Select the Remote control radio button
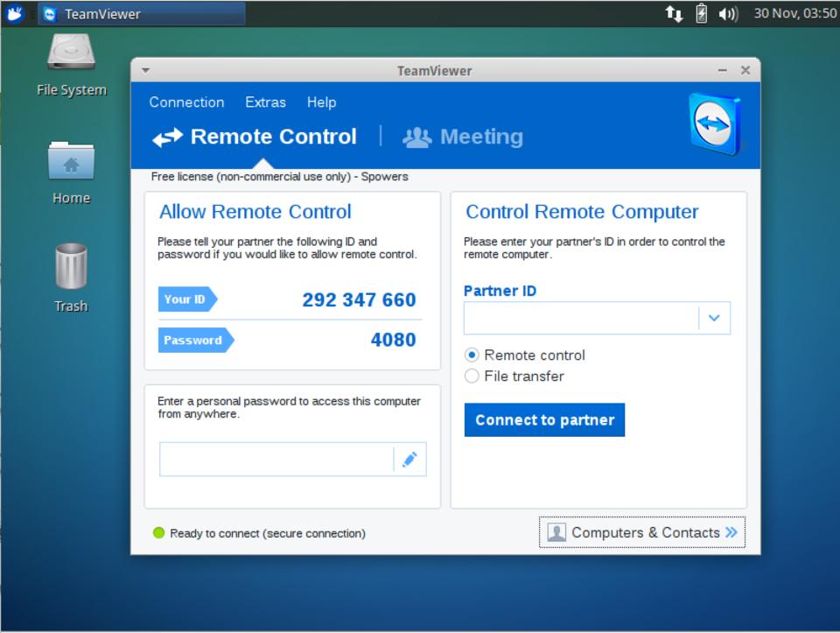This screenshot has width=840, height=633. (x=472, y=355)
